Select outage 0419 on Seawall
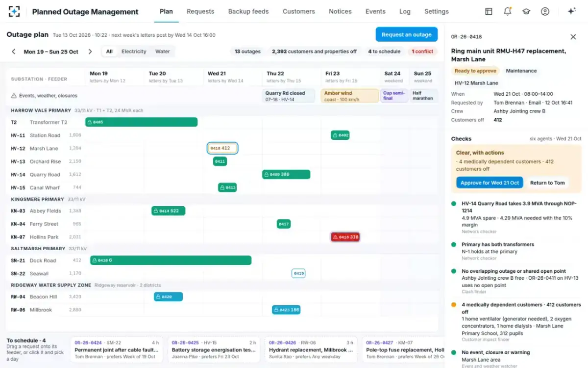Viewport: 588px width, 368px height. point(298,273)
